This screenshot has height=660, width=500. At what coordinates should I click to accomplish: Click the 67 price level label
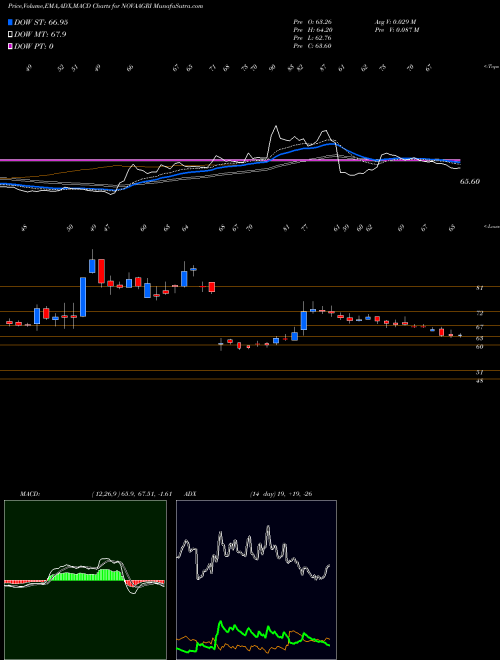479,327
